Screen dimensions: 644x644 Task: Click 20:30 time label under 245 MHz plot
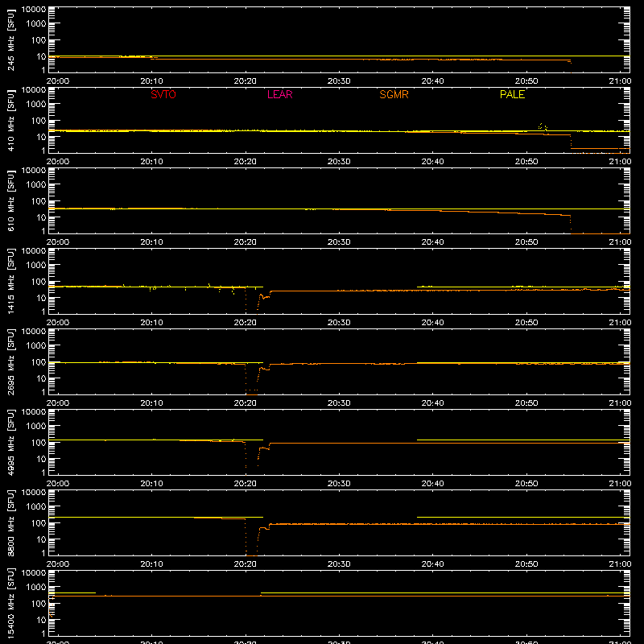coord(339,81)
